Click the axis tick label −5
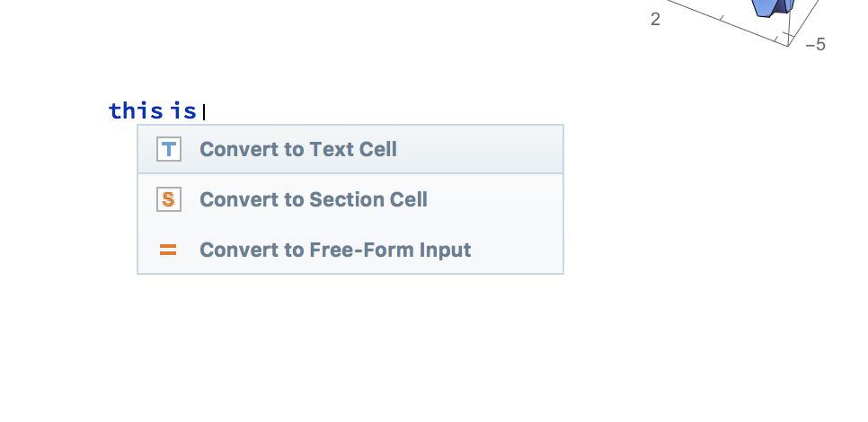The image size is (868, 422). coord(816,44)
